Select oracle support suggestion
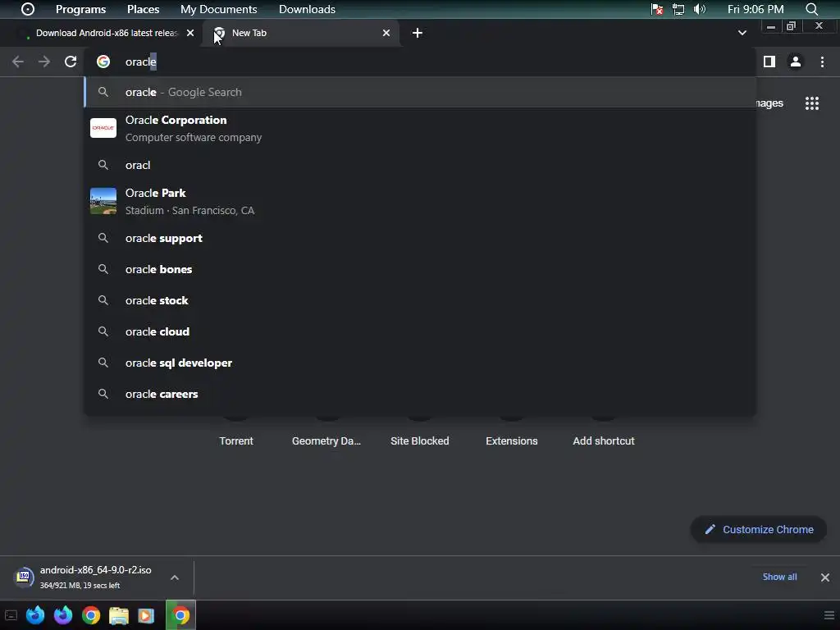This screenshot has height=630, width=840. 420,239
